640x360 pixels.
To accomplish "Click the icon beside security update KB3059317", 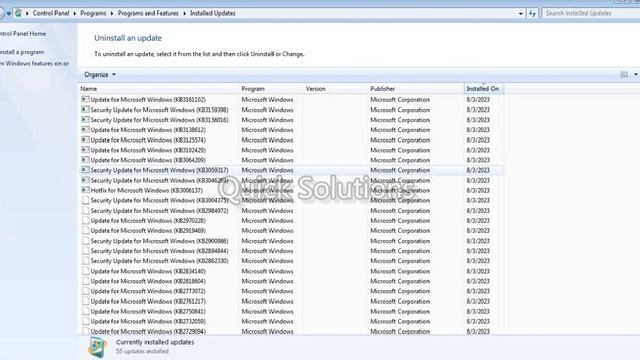I will (85, 170).
